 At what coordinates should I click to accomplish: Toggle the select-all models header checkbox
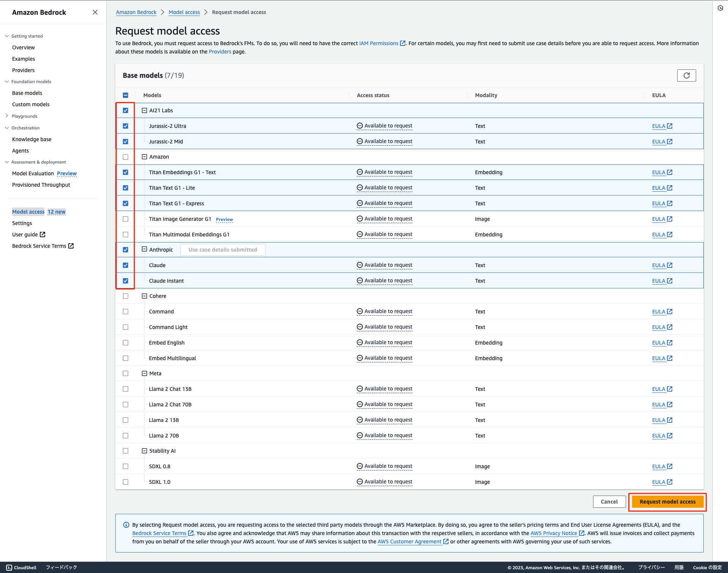point(126,95)
